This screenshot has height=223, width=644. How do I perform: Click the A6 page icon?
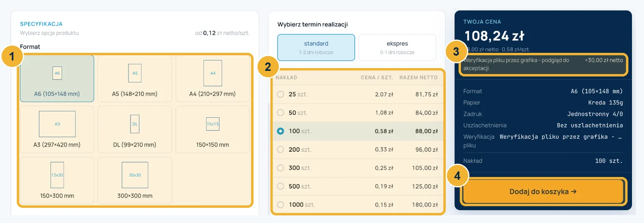click(x=57, y=73)
